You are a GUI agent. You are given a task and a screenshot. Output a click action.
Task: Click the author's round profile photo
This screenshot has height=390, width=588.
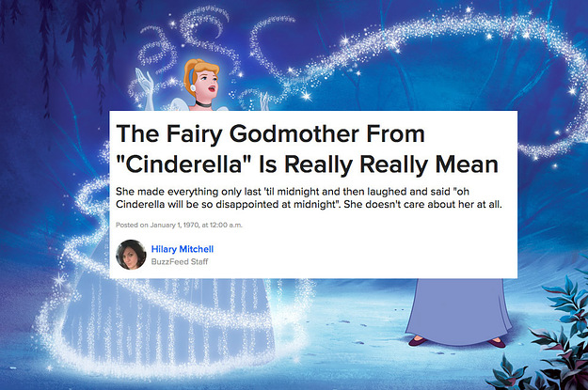coord(131,255)
